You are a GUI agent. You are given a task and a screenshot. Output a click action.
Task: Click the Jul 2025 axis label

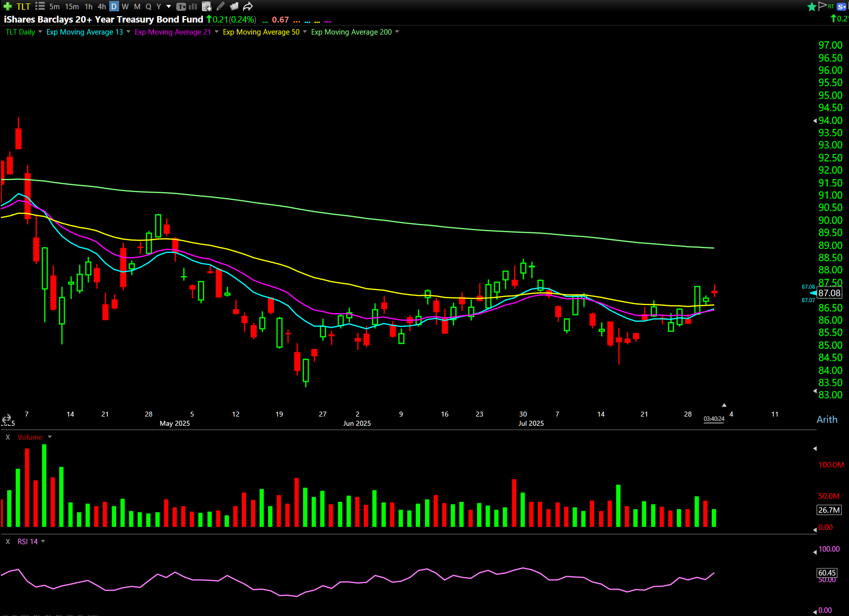coord(531,423)
